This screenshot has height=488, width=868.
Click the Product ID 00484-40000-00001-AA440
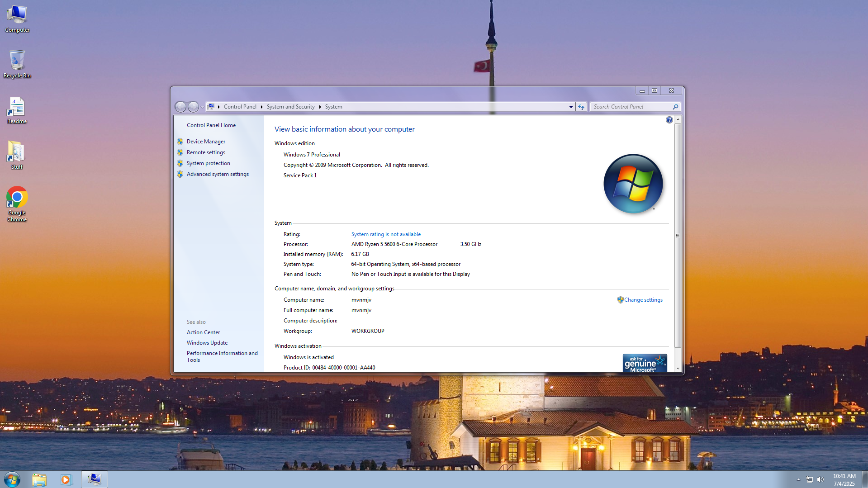(x=329, y=368)
